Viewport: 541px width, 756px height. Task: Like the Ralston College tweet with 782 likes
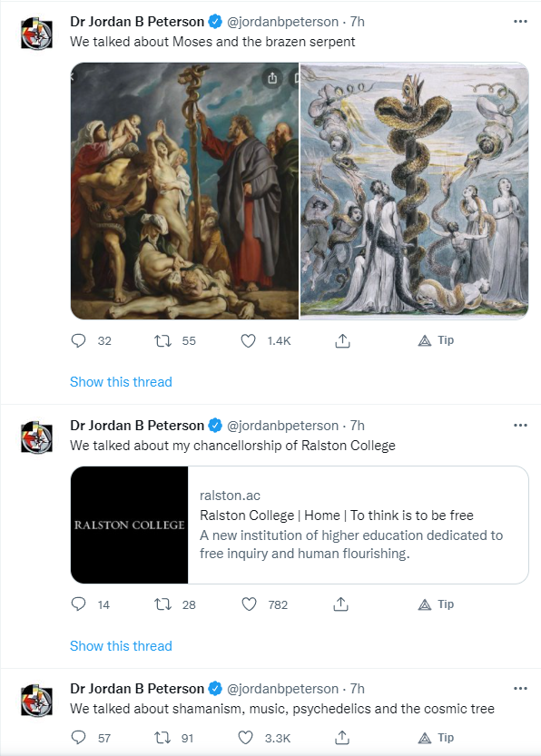(249, 604)
